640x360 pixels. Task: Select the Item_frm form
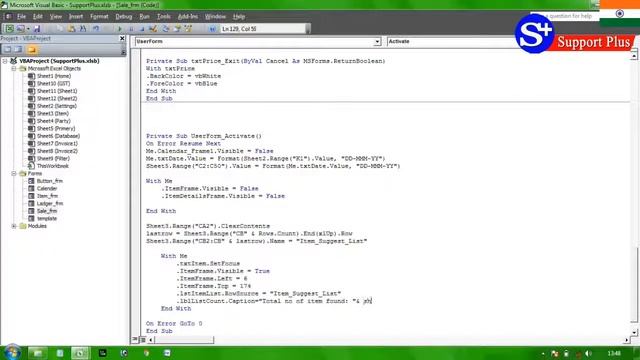(47, 196)
